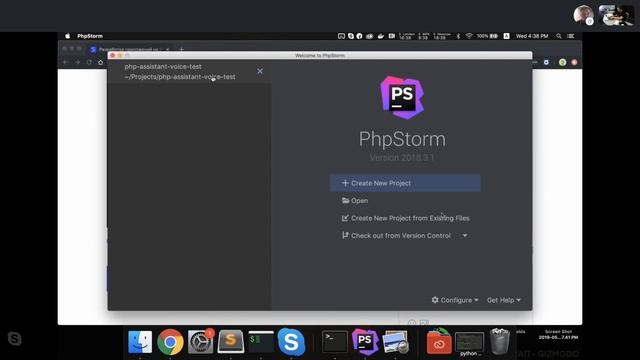Open the python stack in the Dock

click(x=469, y=343)
